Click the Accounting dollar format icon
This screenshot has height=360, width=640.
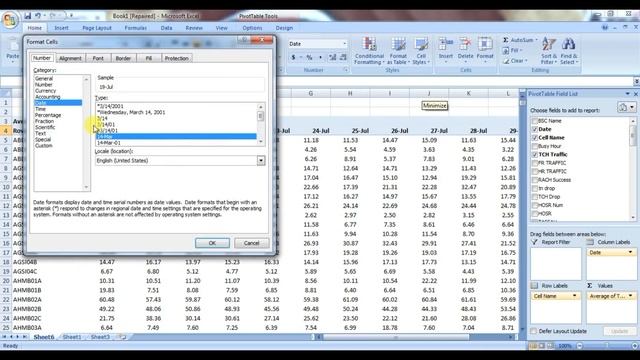coord(293,58)
